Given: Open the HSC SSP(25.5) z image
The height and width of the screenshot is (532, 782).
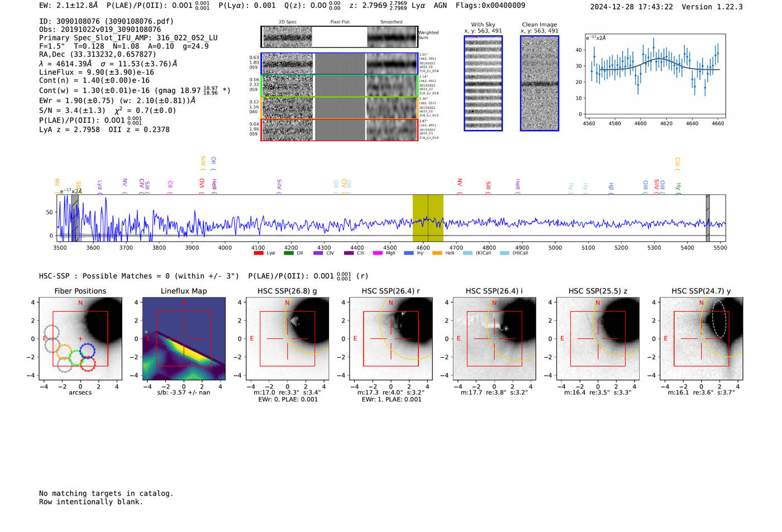Looking at the screenshot, I should click(x=598, y=339).
